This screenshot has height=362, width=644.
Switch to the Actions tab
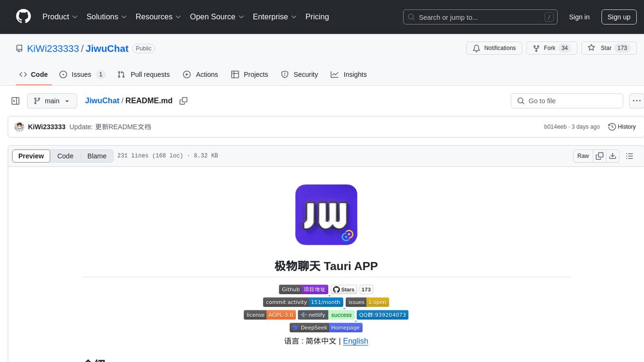pyautogui.click(x=200, y=74)
